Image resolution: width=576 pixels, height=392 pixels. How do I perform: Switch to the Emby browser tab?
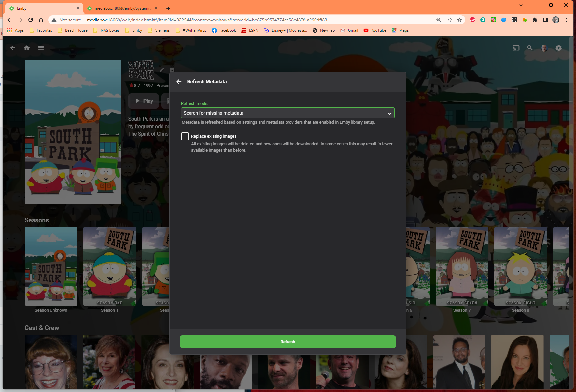(x=44, y=8)
